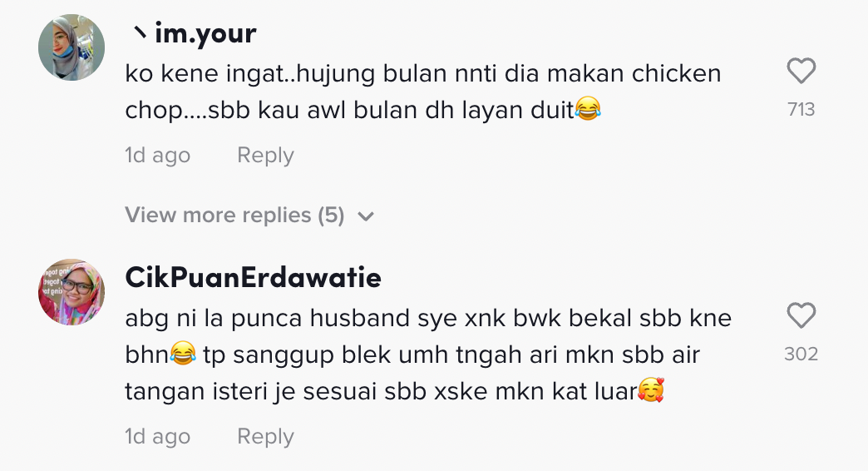Like im.your's comment with the heart icon
Viewport: 868px width, 471px height.
point(801,71)
